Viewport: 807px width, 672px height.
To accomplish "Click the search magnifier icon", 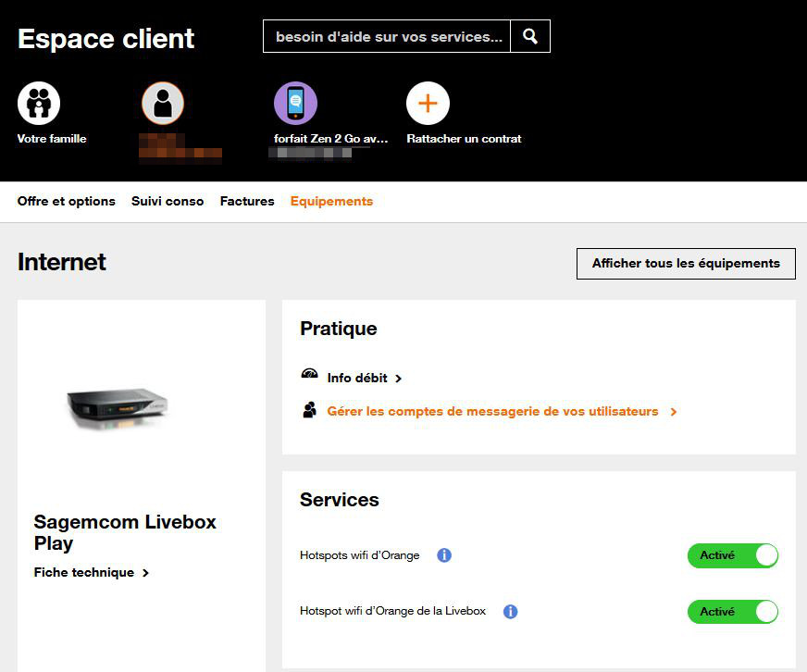I will tap(530, 36).
